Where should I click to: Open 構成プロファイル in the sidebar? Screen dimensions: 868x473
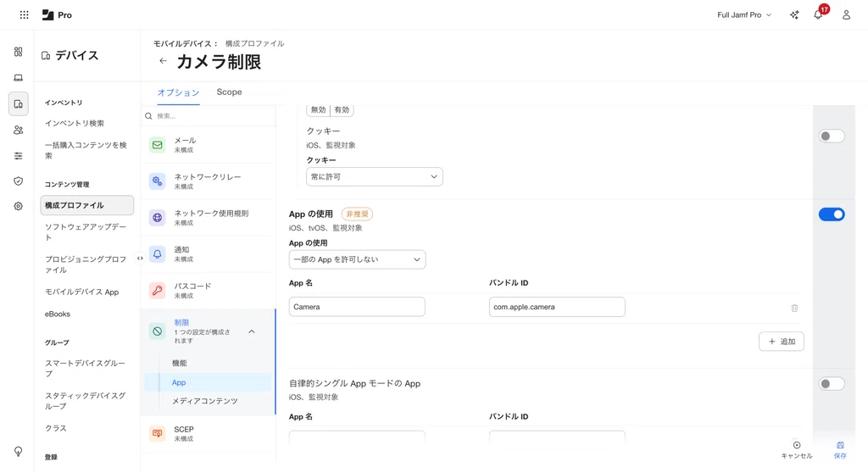[87, 205]
